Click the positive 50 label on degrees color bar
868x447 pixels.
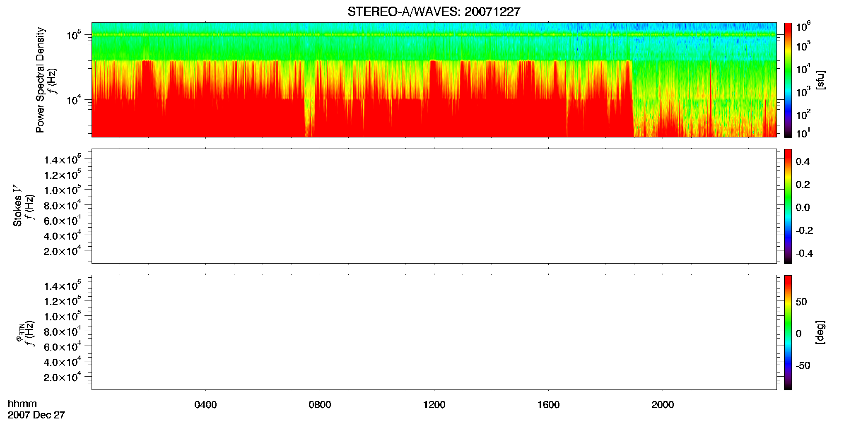[x=801, y=302]
